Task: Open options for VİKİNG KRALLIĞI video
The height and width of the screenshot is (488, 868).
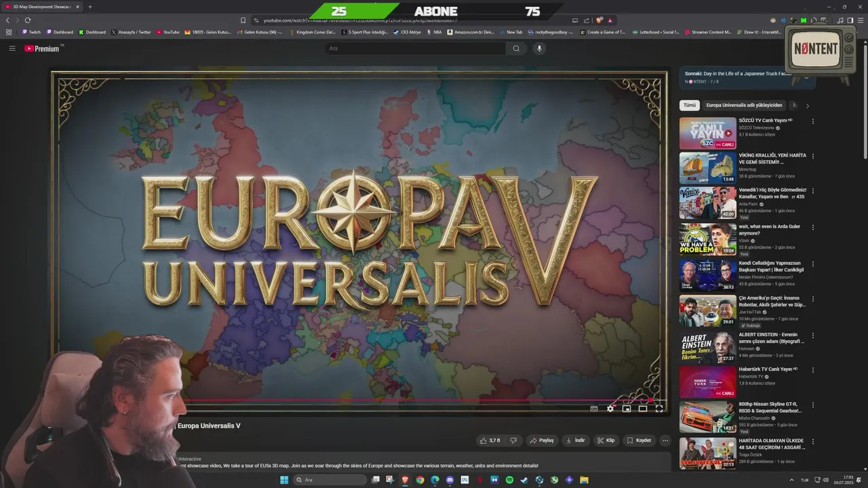Action: [813, 156]
